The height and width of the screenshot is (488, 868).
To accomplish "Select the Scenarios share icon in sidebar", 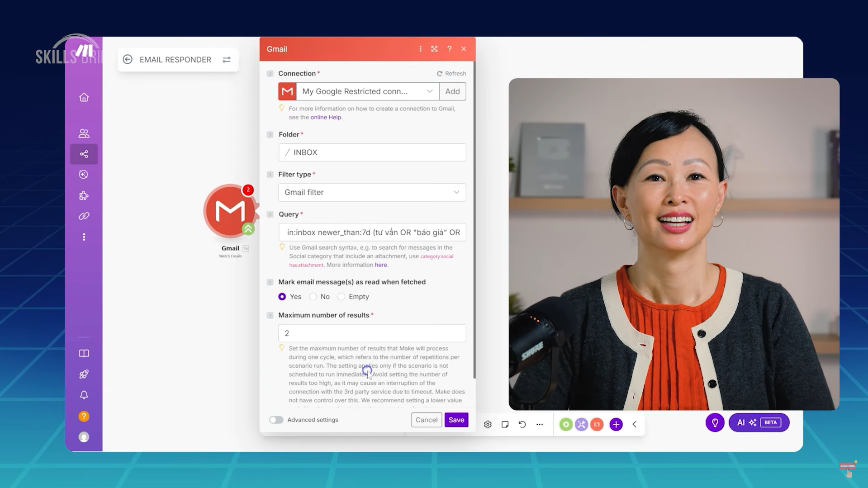I will click(x=84, y=154).
